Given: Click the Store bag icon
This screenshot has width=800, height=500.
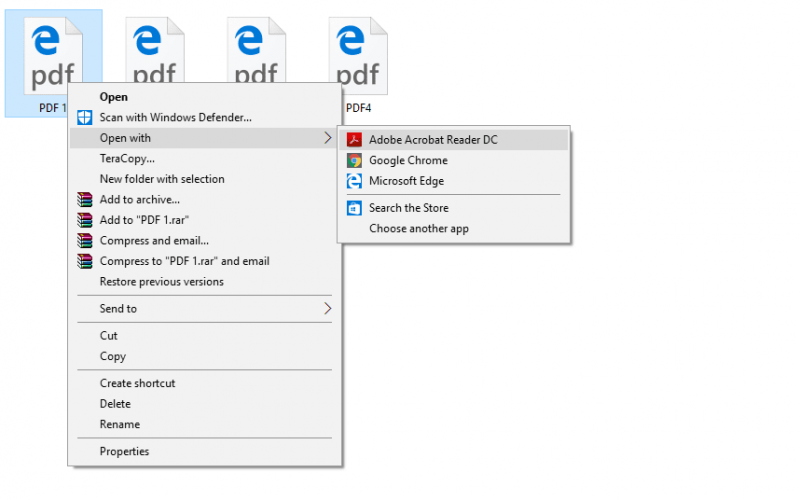Looking at the screenshot, I should coord(354,208).
